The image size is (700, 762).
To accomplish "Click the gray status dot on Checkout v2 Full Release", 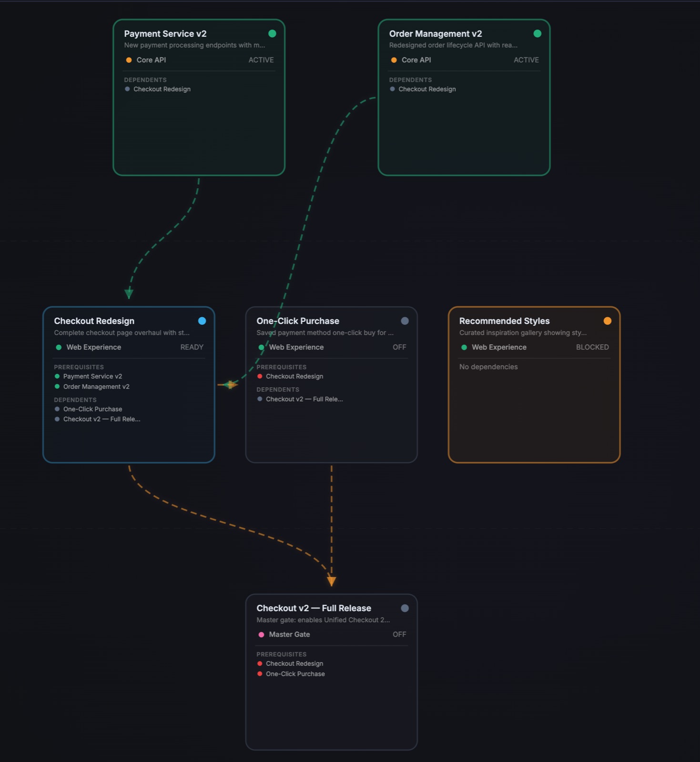I will tap(405, 608).
